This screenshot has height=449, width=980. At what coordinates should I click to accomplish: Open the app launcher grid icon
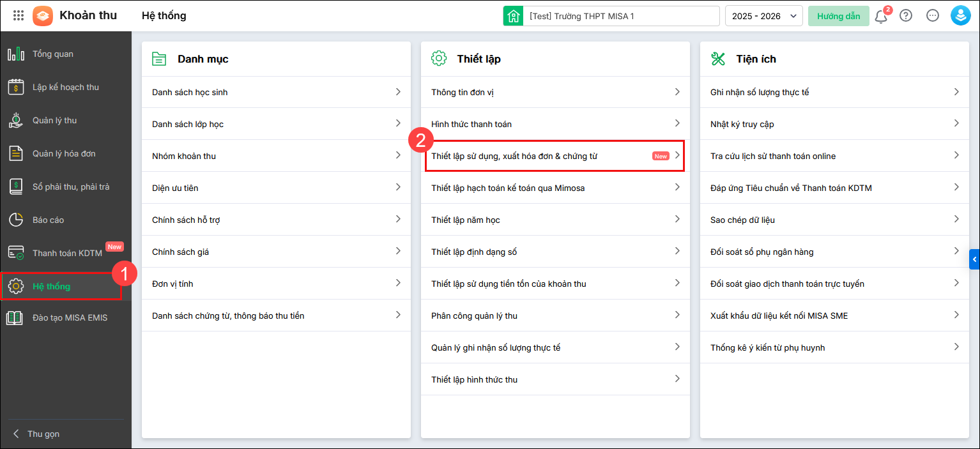point(19,16)
